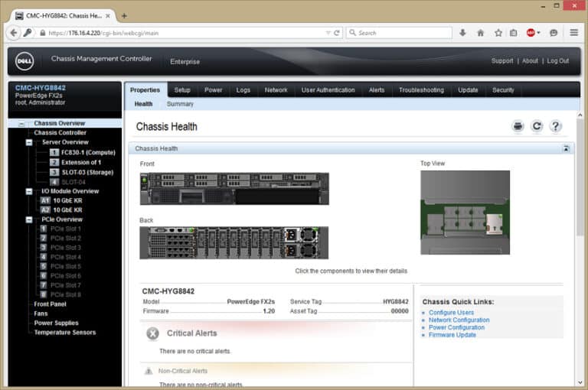Open the Security tab
Image resolution: width=588 pixels, height=390 pixels.
(503, 90)
